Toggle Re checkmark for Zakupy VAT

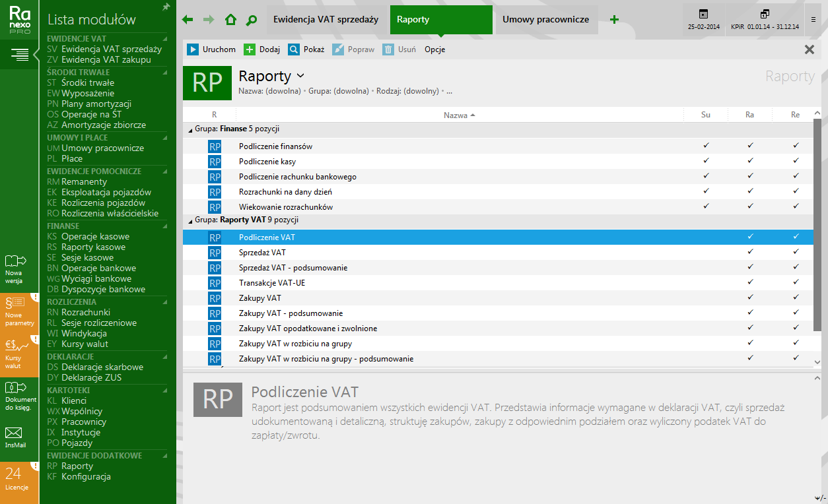click(796, 298)
